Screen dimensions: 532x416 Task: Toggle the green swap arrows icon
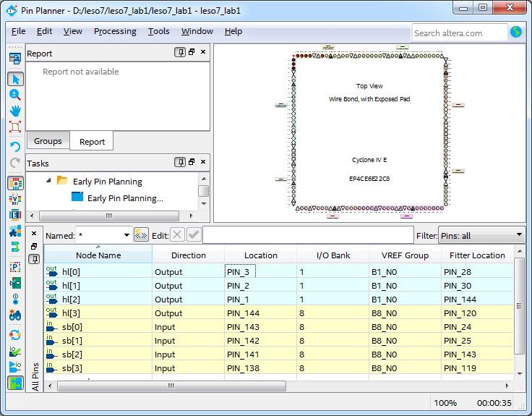(15, 383)
